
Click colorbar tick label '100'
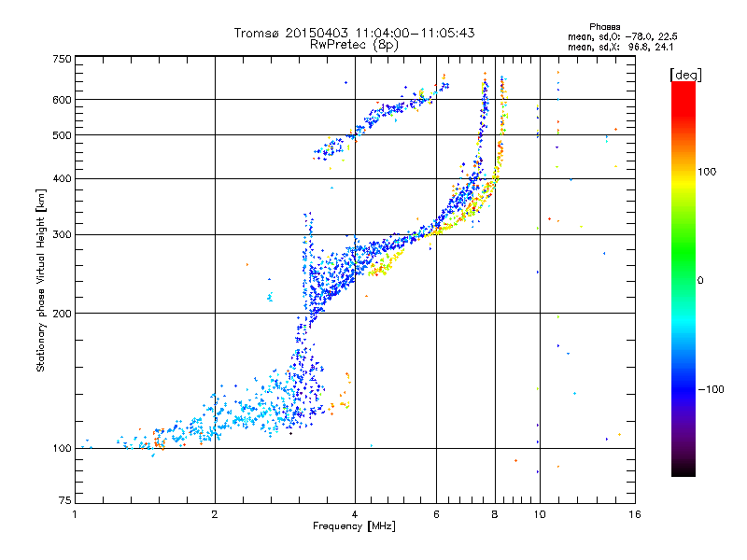[x=707, y=172]
